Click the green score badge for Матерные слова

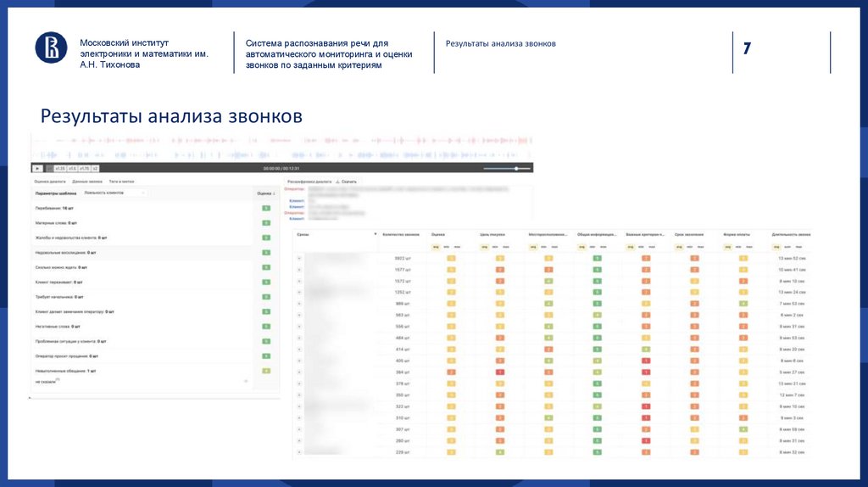[266, 223]
